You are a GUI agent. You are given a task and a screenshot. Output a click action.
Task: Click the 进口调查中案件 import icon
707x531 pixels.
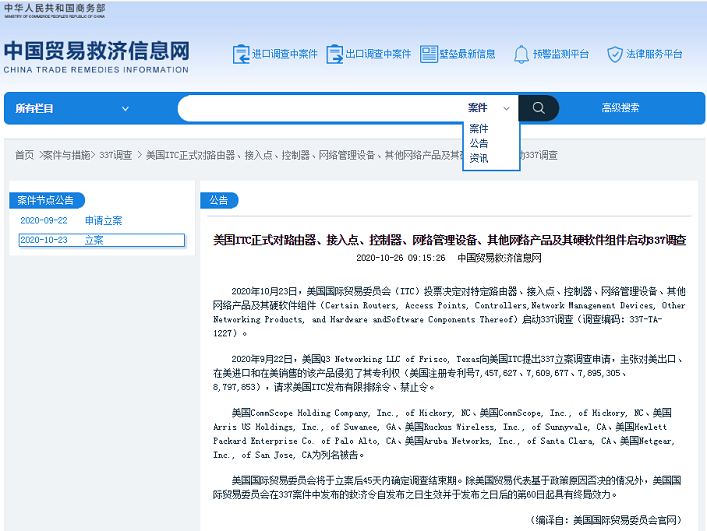[x=241, y=55]
